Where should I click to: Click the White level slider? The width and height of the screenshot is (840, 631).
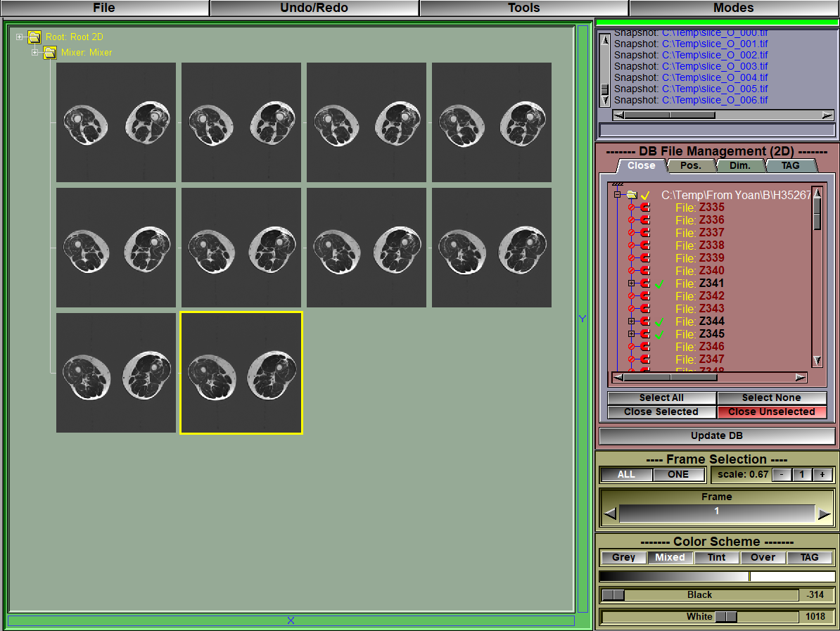[x=699, y=617]
